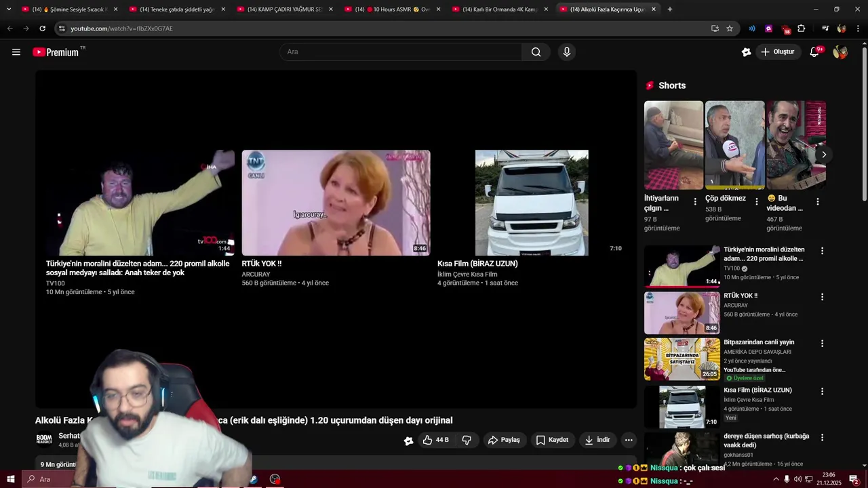
Task: Open options for 'Bu videodan' short
Action: click(818, 201)
